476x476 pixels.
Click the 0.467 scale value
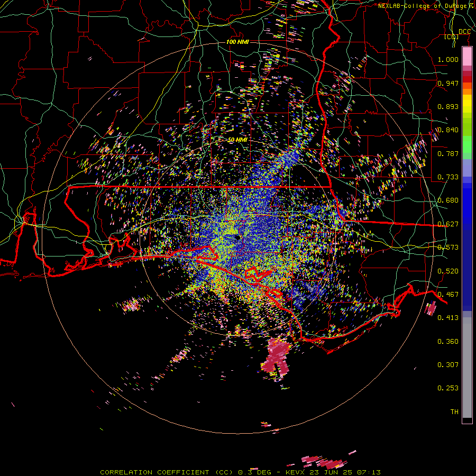pos(448,295)
